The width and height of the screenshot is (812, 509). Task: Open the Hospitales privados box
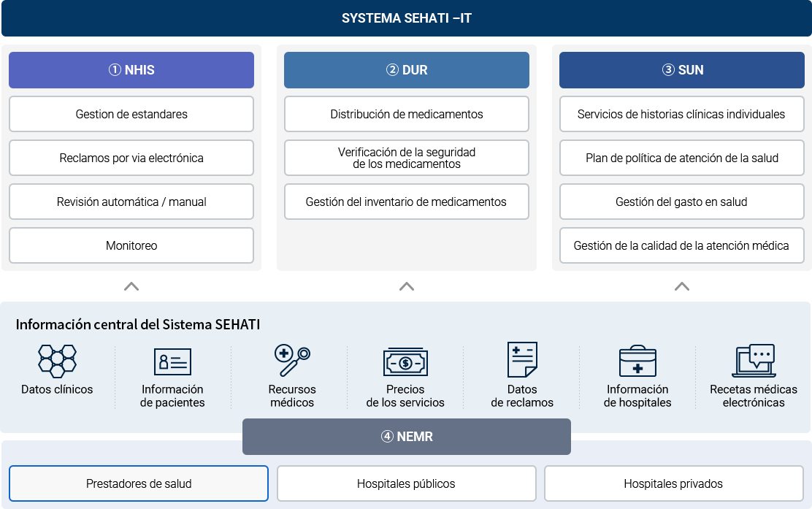673,483
